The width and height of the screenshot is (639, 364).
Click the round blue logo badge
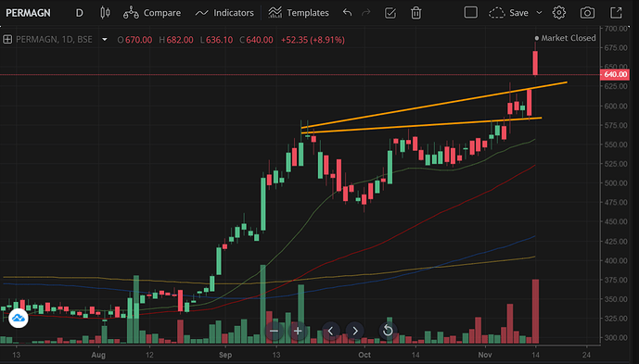[19, 318]
